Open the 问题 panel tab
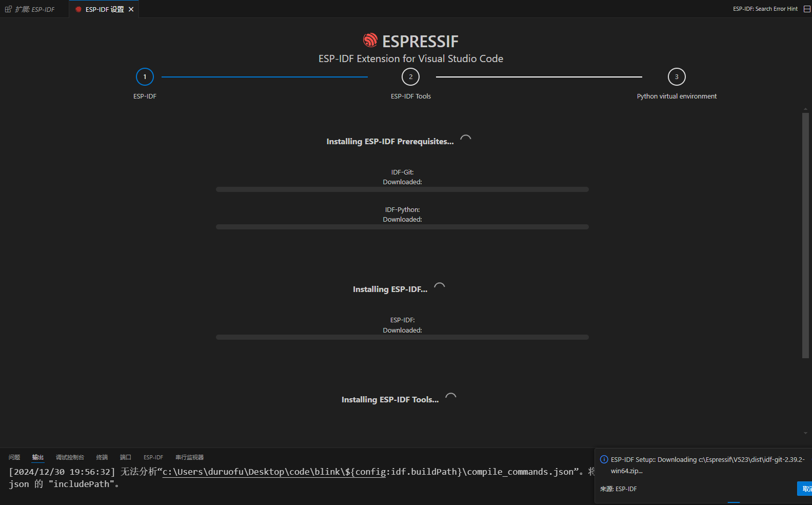The image size is (812, 505). [14, 457]
